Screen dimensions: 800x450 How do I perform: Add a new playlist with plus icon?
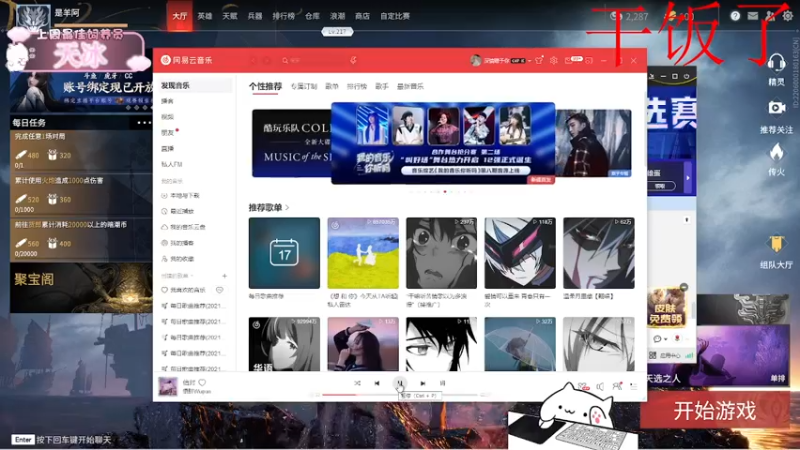pos(224,276)
